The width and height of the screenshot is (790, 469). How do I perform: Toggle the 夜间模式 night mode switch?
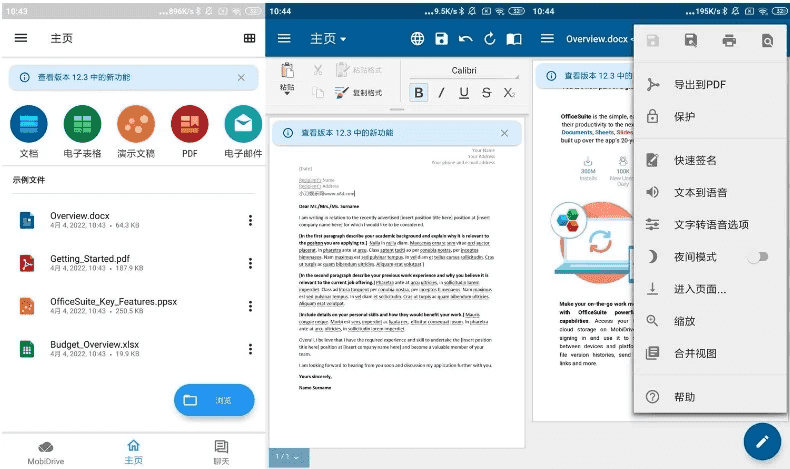pyautogui.click(x=758, y=257)
